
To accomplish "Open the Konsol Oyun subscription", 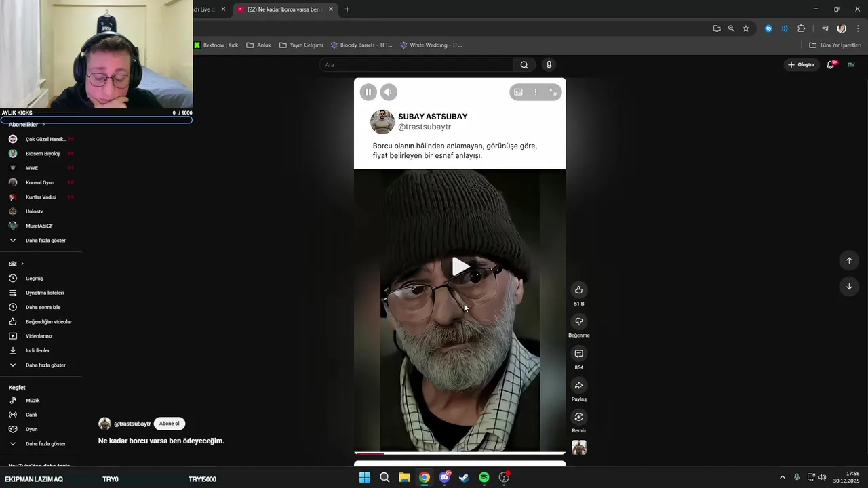I will pos(41,182).
